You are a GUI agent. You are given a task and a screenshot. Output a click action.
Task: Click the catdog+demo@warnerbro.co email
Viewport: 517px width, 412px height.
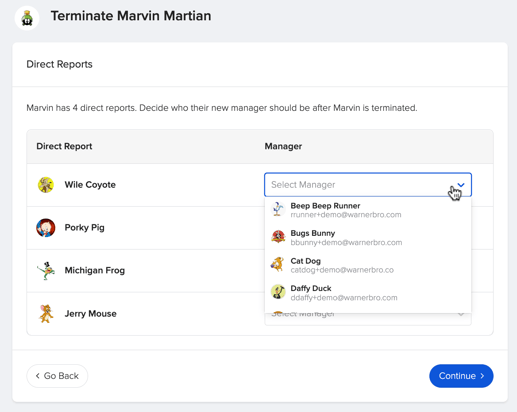(342, 270)
